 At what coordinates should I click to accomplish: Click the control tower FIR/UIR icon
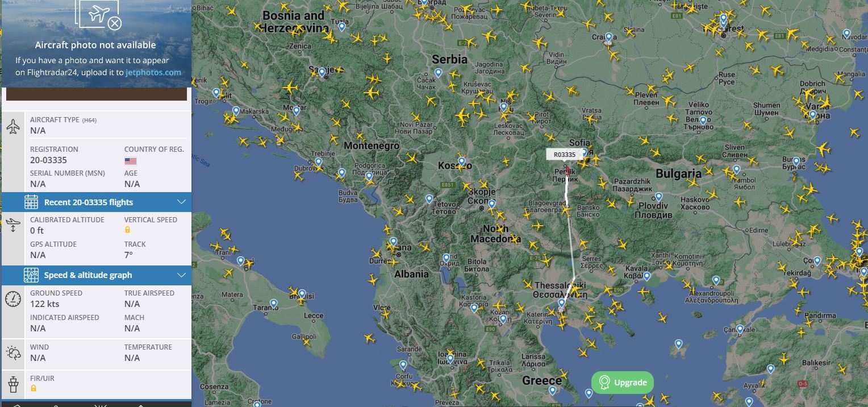pos(13,385)
